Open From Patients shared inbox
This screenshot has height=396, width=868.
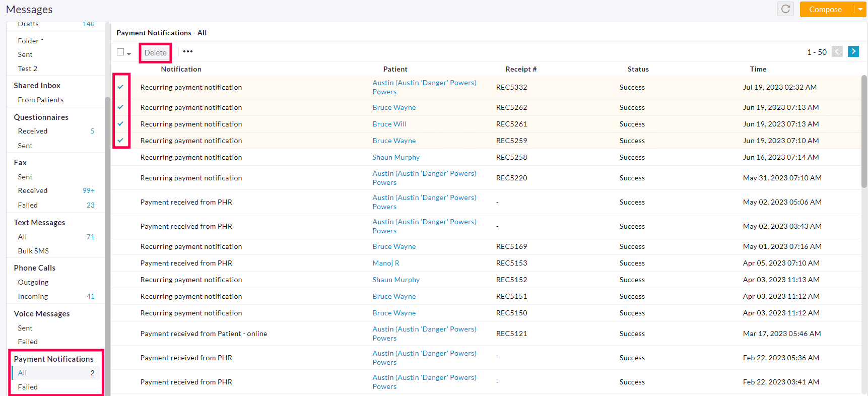40,100
